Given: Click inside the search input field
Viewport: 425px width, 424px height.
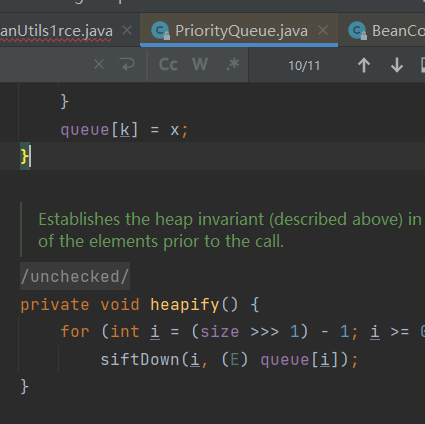Looking at the screenshot, I should [43, 65].
